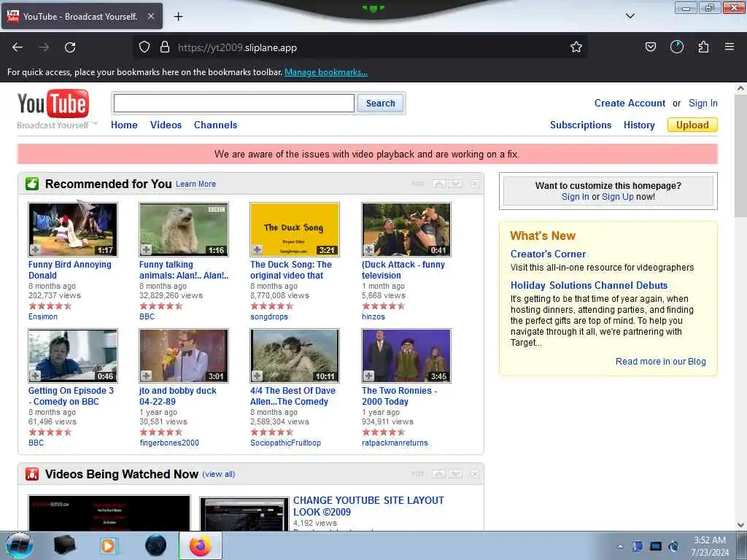Viewport: 747px width, 560px height.
Task: Click the page vertical scrollbar thumb
Action: click(x=740, y=157)
